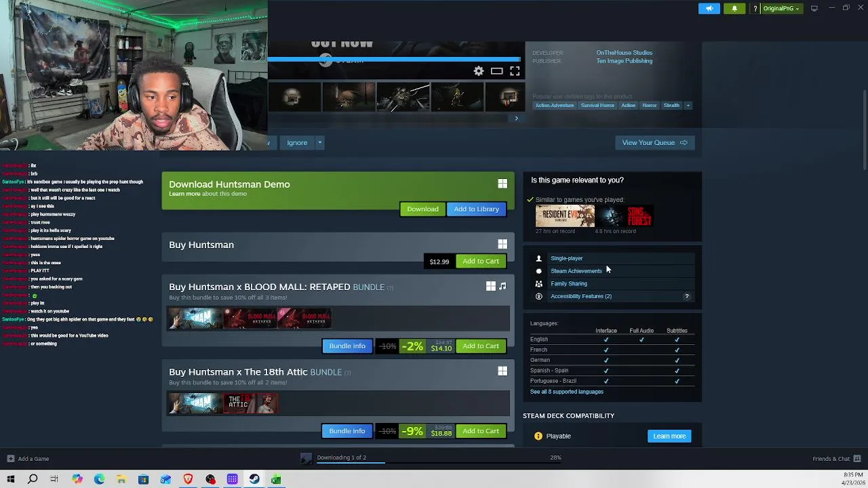Open taskbar Search magnifier
The height and width of the screenshot is (488, 868).
click(x=33, y=480)
